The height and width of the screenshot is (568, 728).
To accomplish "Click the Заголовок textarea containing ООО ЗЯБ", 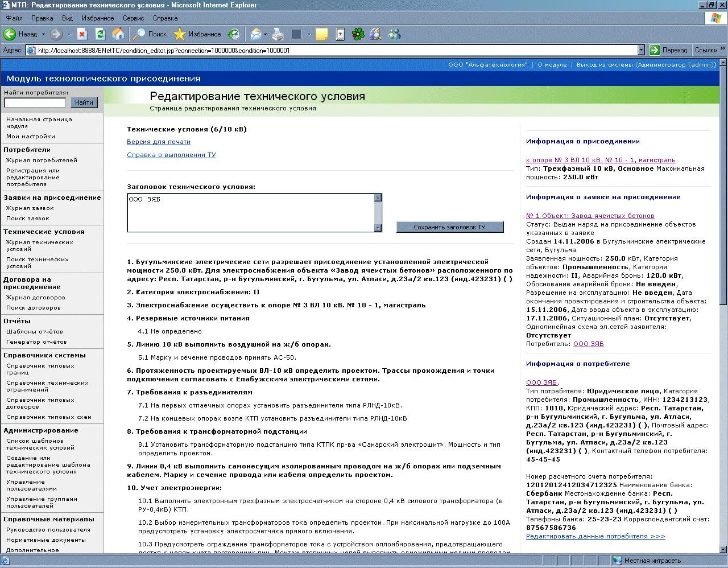I will point(250,213).
